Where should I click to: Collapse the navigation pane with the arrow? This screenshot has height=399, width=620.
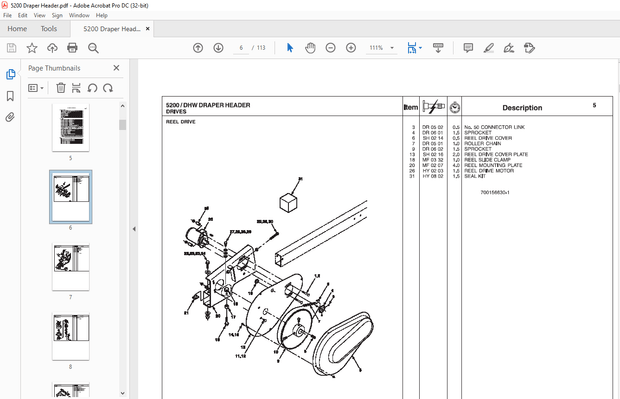[x=134, y=229]
